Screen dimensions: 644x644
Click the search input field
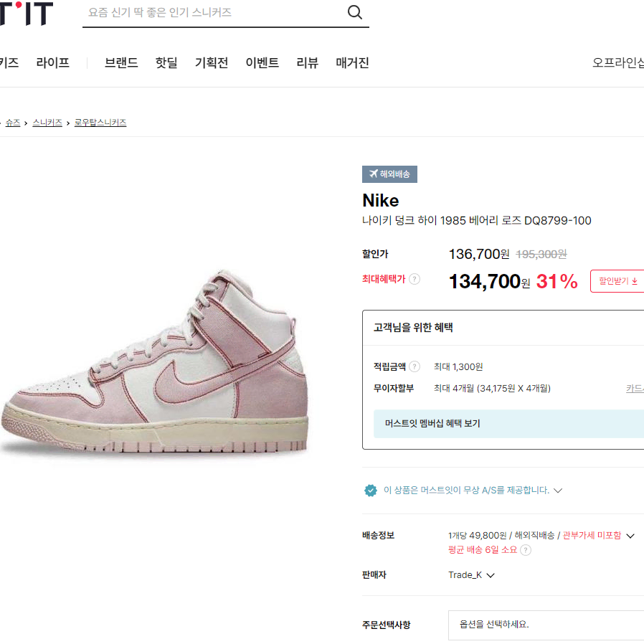pos(214,12)
